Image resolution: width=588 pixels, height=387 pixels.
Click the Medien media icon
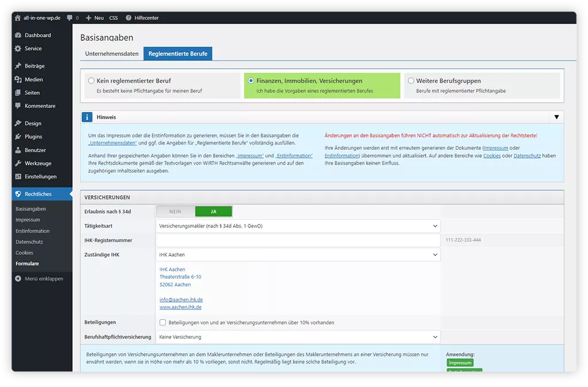click(x=18, y=79)
